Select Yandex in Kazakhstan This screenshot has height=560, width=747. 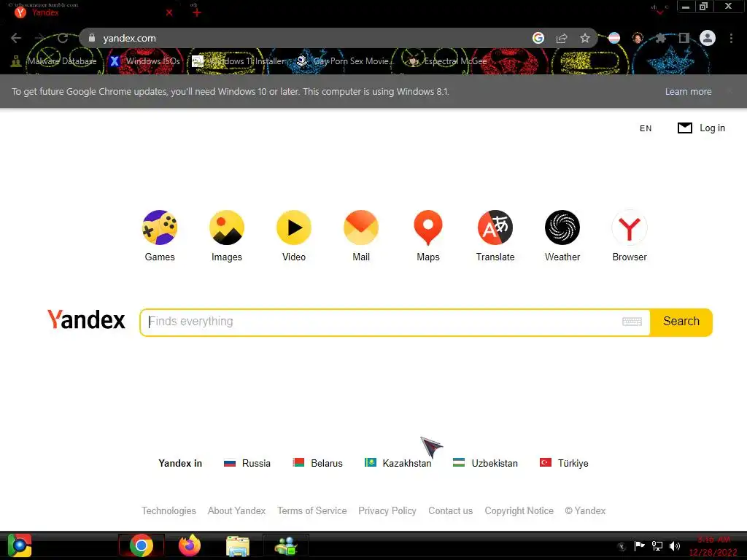pos(398,463)
